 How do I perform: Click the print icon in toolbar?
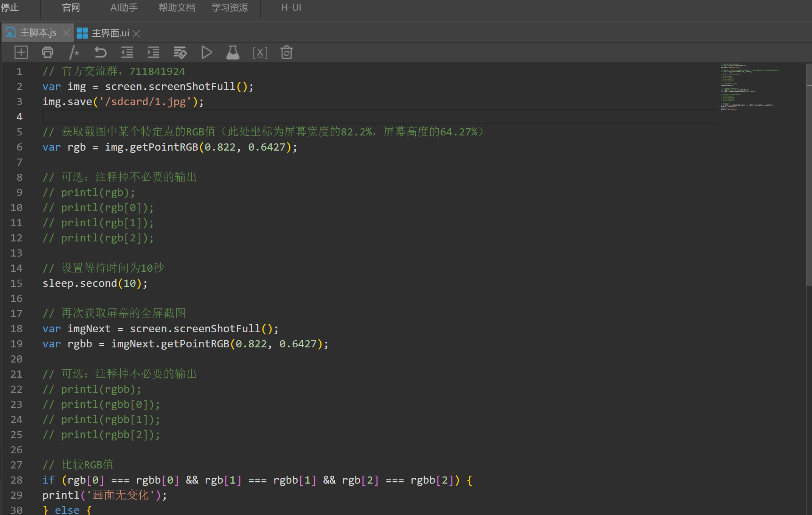[x=48, y=52]
